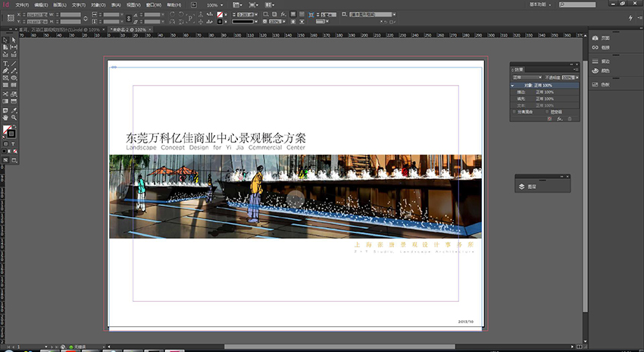
Task: Select the Free Transform tool
Action: 14,94
